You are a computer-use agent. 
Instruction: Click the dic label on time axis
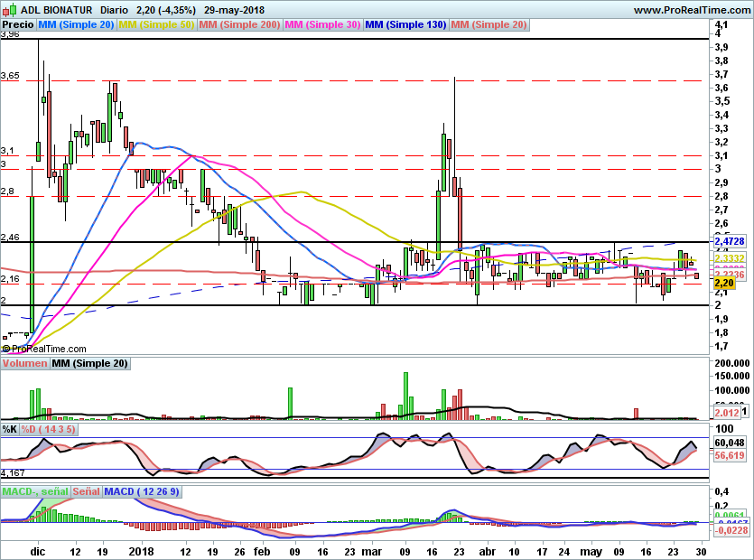[x=38, y=551]
